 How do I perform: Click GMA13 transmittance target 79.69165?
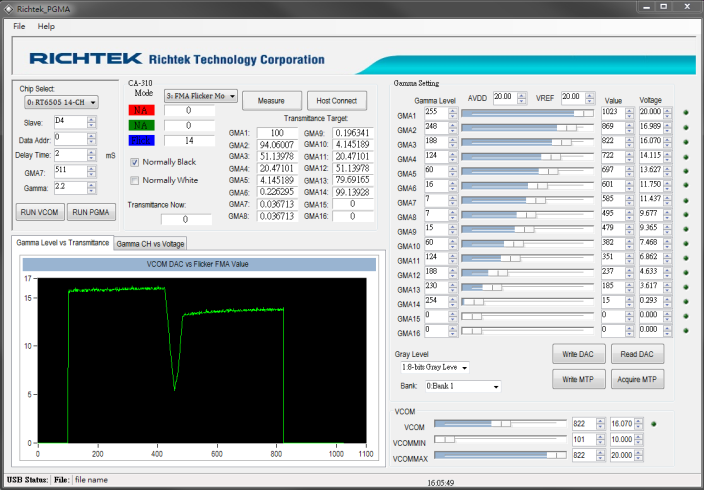coord(353,180)
